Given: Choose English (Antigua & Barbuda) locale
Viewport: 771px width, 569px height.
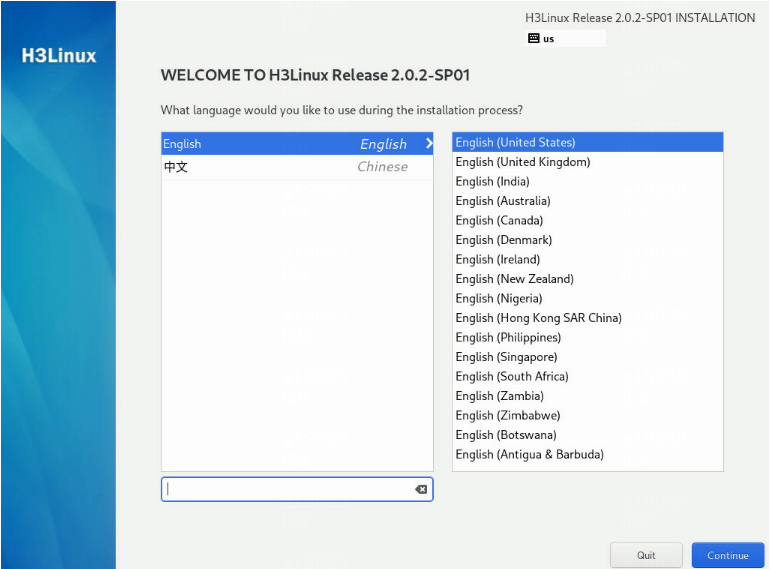Looking at the screenshot, I should pos(588,454).
